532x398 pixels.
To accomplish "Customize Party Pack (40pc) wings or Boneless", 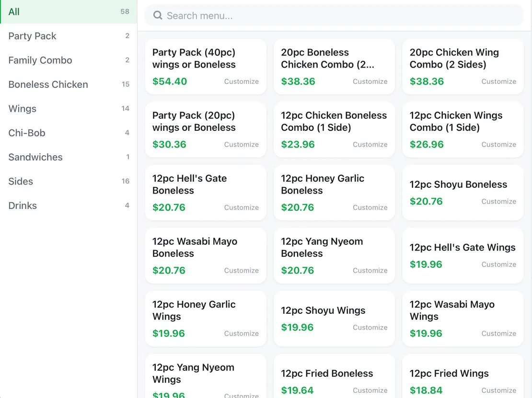I will coord(241,81).
